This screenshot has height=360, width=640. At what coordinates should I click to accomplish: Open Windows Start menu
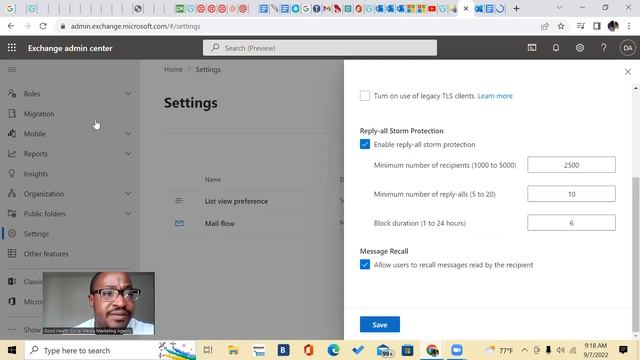coord(12,350)
